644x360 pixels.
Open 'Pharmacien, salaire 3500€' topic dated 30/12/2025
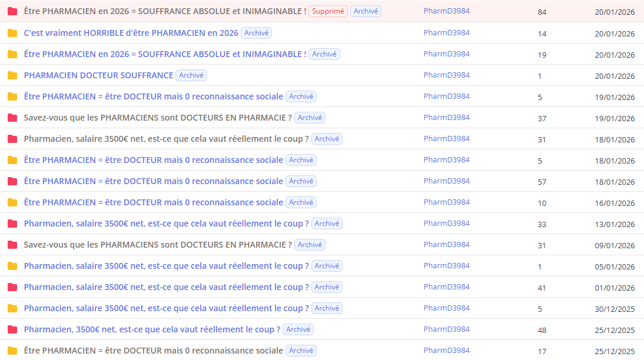(x=166, y=308)
